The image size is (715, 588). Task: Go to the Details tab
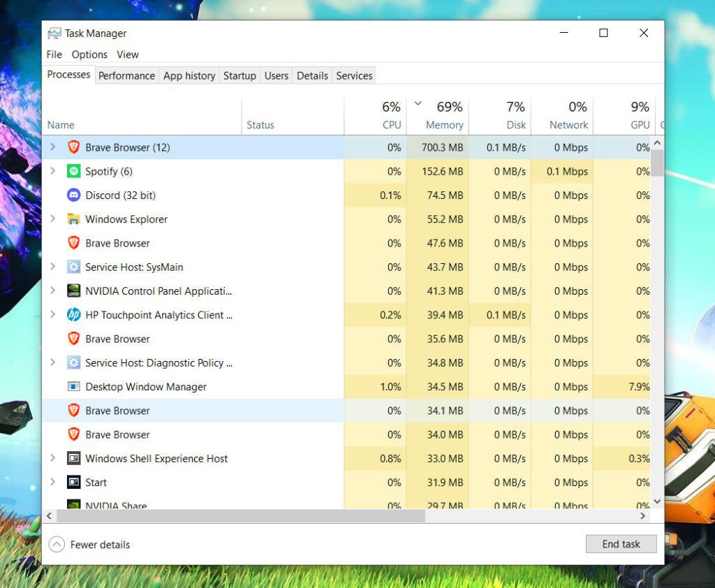[x=312, y=75]
